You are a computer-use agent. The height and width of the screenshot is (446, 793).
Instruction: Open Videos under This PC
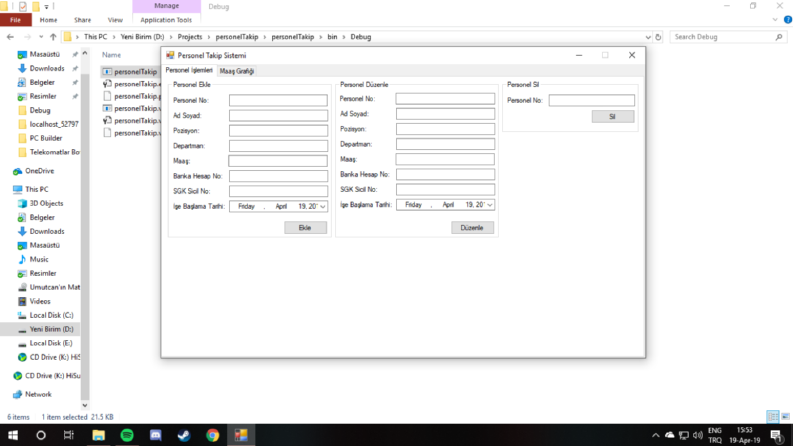(x=40, y=301)
